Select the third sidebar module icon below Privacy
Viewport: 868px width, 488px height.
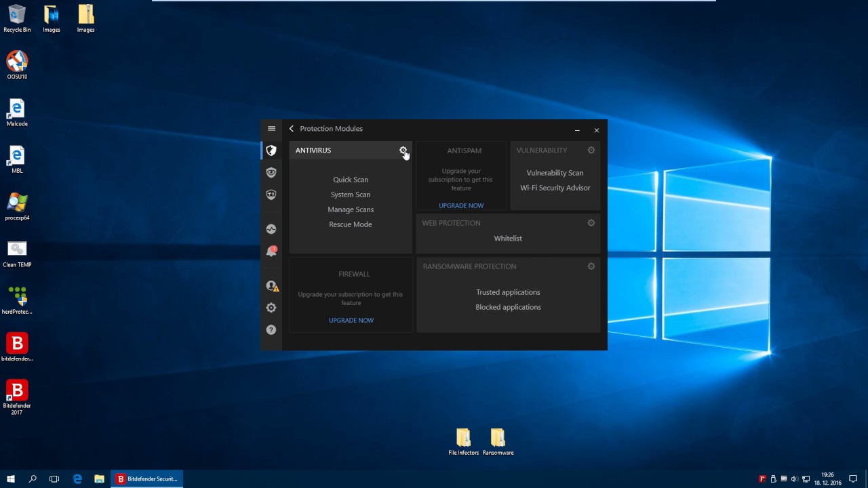(x=271, y=195)
